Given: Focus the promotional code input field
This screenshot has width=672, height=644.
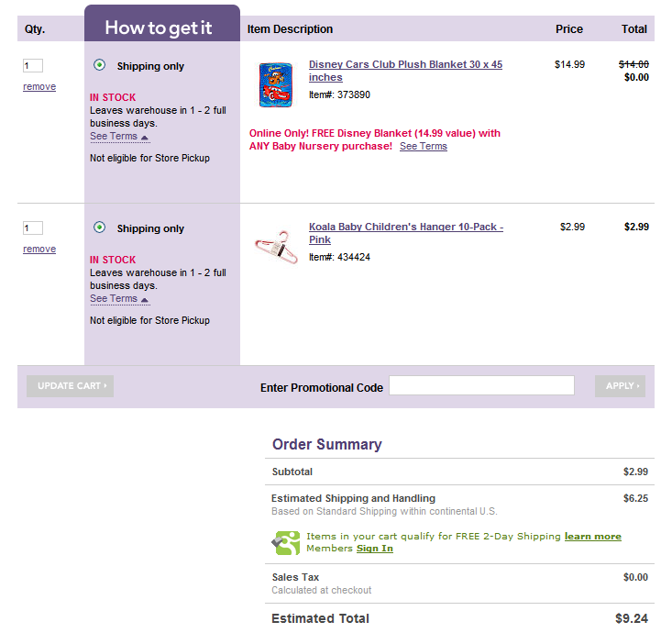Looking at the screenshot, I should [x=481, y=385].
